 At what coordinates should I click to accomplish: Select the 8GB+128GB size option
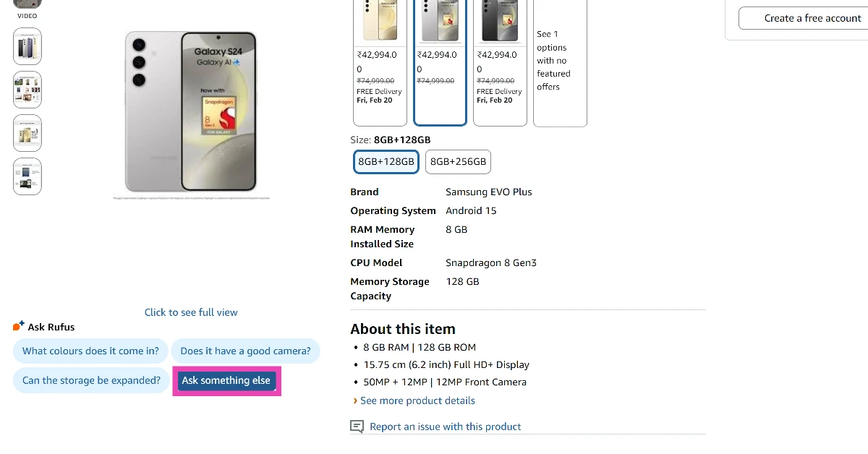[x=386, y=161]
